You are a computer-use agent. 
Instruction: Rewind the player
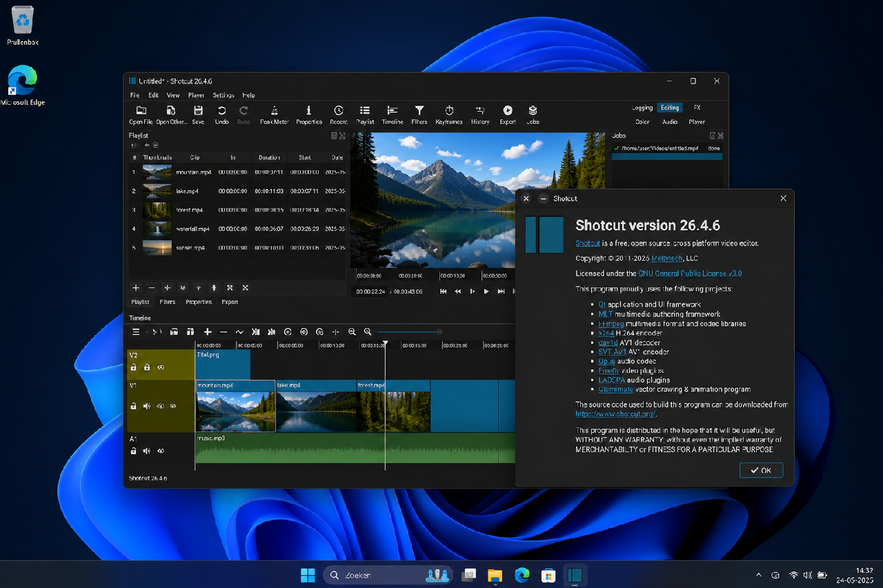(457, 292)
